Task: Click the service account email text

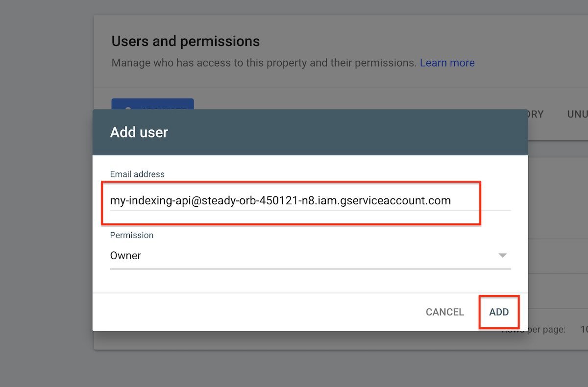Action: pos(280,201)
